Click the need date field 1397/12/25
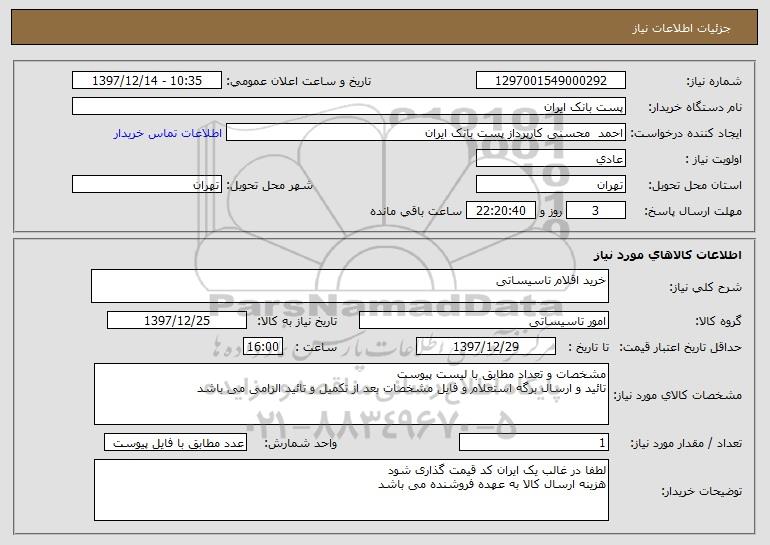 (x=177, y=321)
